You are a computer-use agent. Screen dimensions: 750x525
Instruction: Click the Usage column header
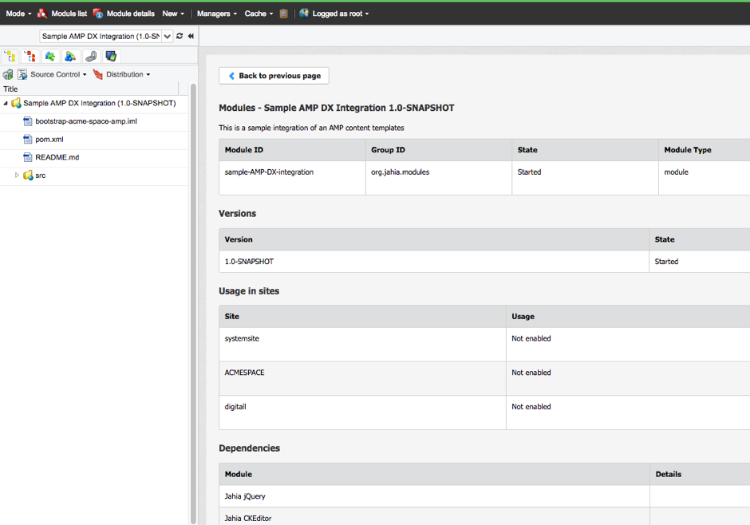coord(628,317)
